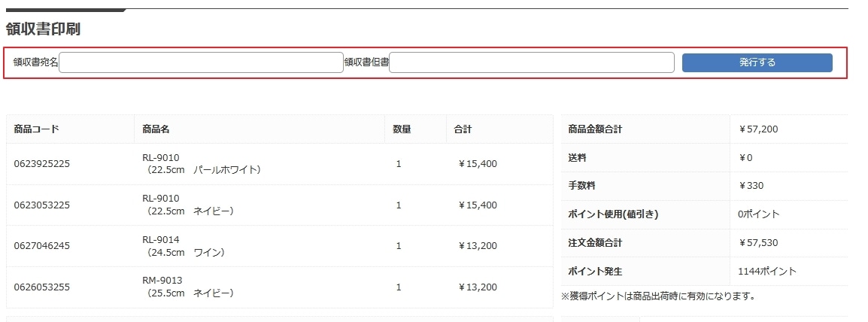This screenshot has height=322, width=868.
Task: Click the 領収書宛名 input field
Action: (201, 62)
